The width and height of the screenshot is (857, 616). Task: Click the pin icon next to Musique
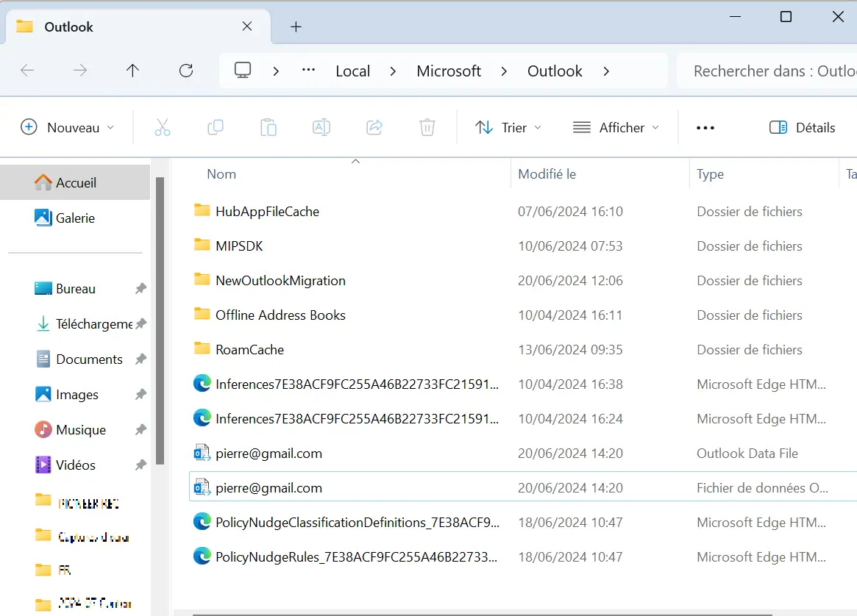pos(141,429)
